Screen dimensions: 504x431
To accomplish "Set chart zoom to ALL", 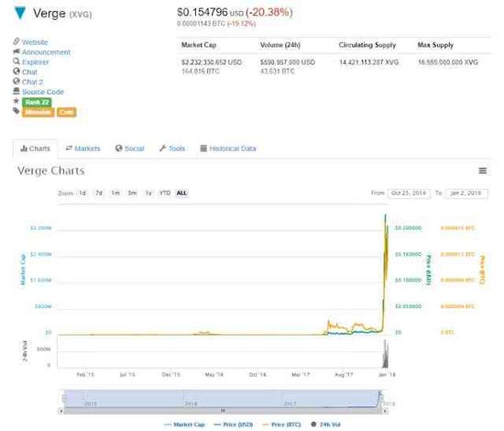I will (181, 193).
